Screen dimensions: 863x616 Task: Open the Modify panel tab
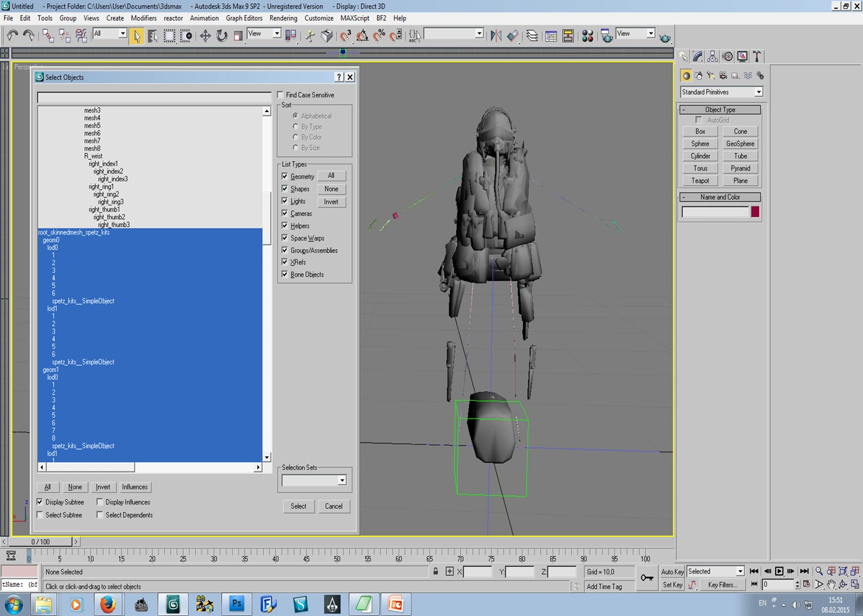click(697, 57)
